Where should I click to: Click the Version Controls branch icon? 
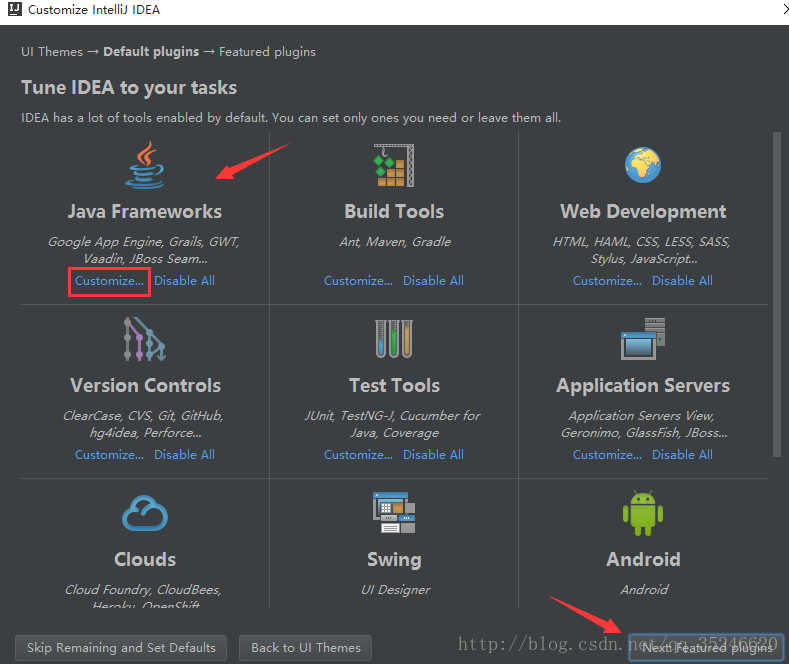tap(145, 339)
